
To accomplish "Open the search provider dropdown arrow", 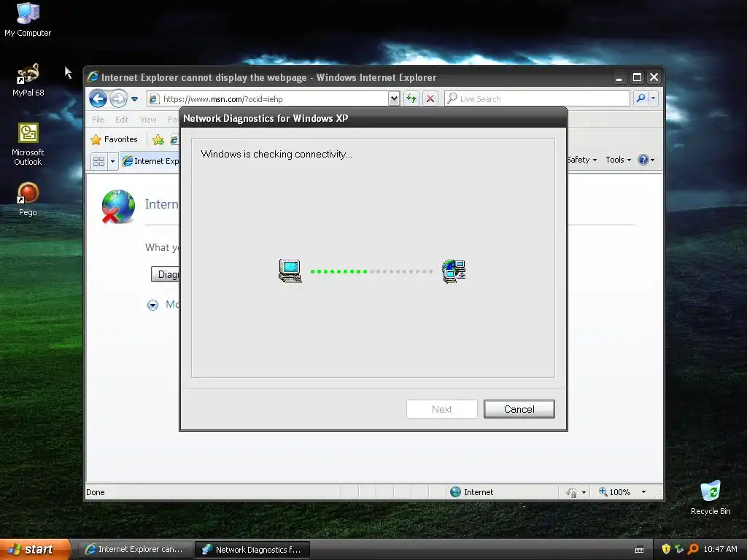I will pyautogui.click(x=653, y=98).
